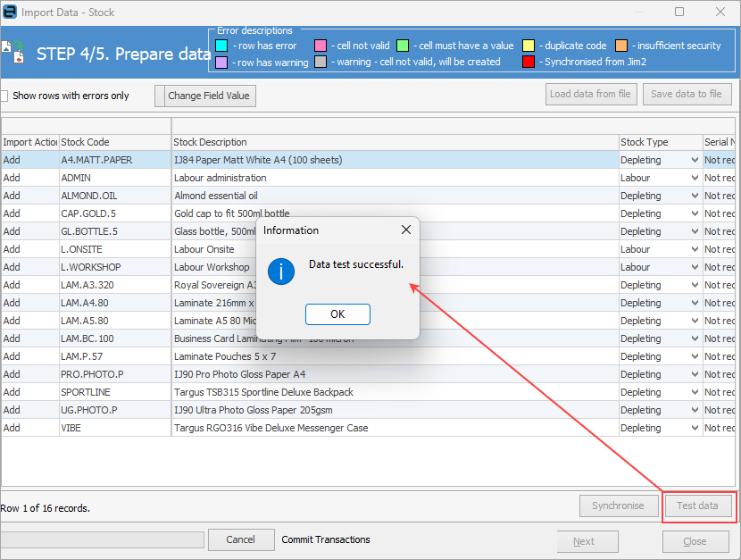The width and height of the screenshot is (741, 560).
Task: Click the yellow 'duplicate code' swatch
Action: tap(529, 46)
